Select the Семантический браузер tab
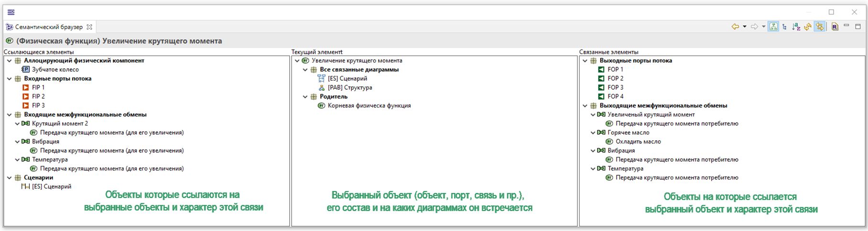This screenshot has width=868, height=231. (x=48, y=27)
